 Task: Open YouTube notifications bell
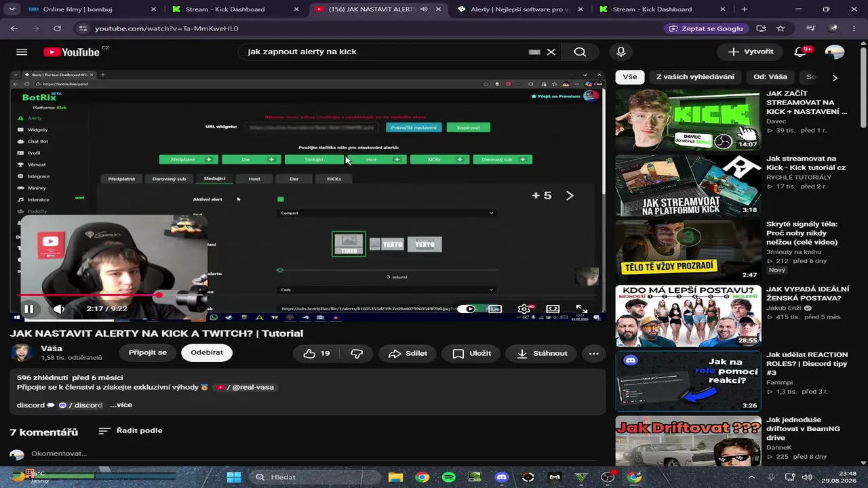click(800, 52)
